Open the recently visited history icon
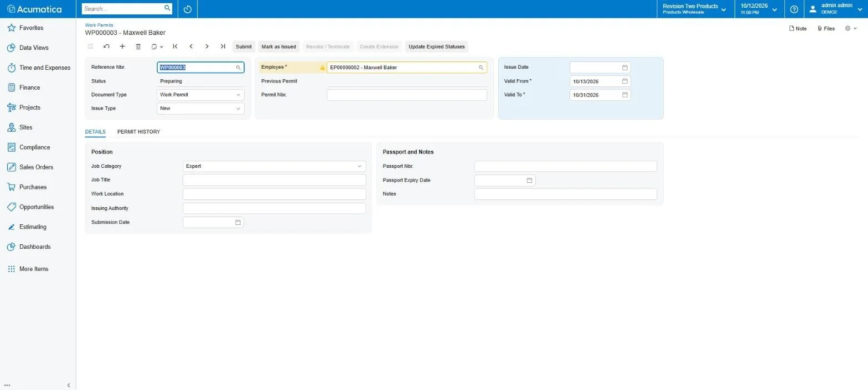The image size is (868, 390). pyautogui.click(x=188, y=9)
